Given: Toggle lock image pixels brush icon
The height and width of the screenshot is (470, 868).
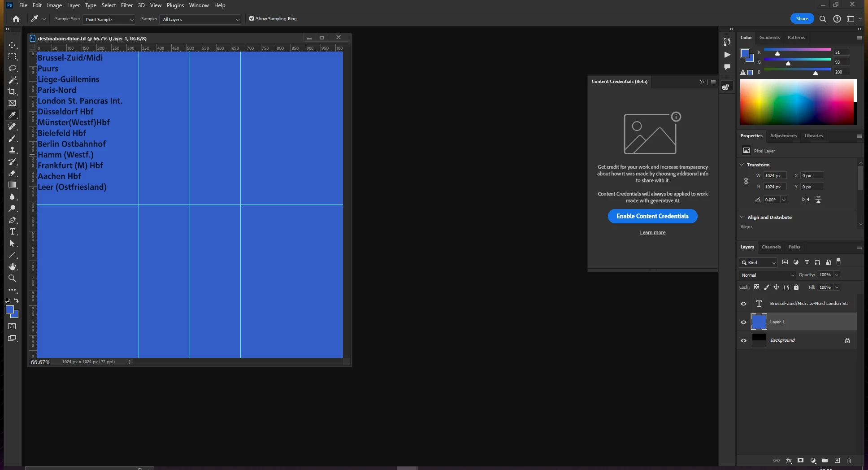Looking at the screenshot, I should (766, 287).
